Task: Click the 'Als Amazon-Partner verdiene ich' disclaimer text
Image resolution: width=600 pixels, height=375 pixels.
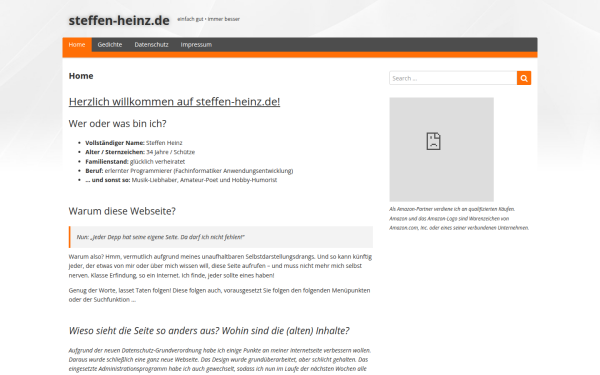Action: click(x=459, y=218)
